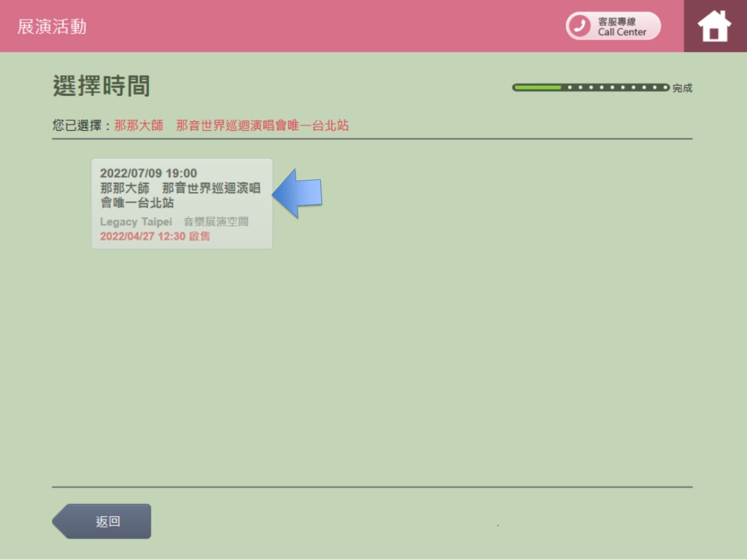Click the progress bar next to 完成
This screenshot has width=747, height=560.
590,87
